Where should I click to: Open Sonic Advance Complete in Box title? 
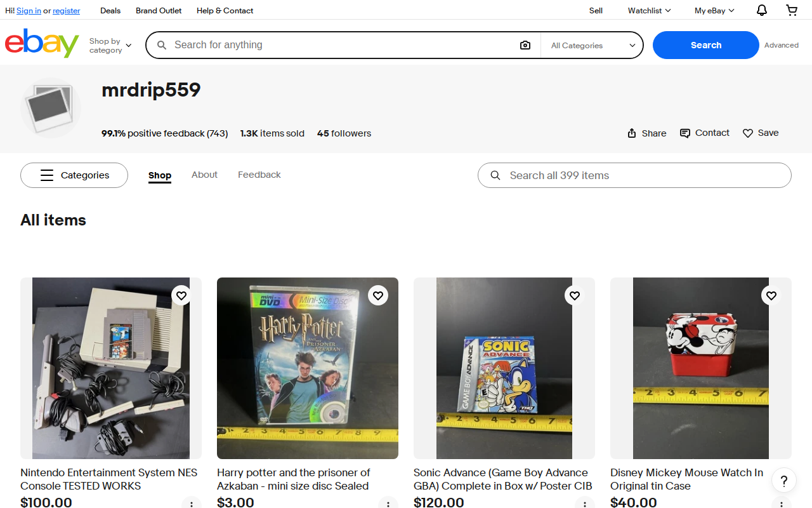(503, 479)
